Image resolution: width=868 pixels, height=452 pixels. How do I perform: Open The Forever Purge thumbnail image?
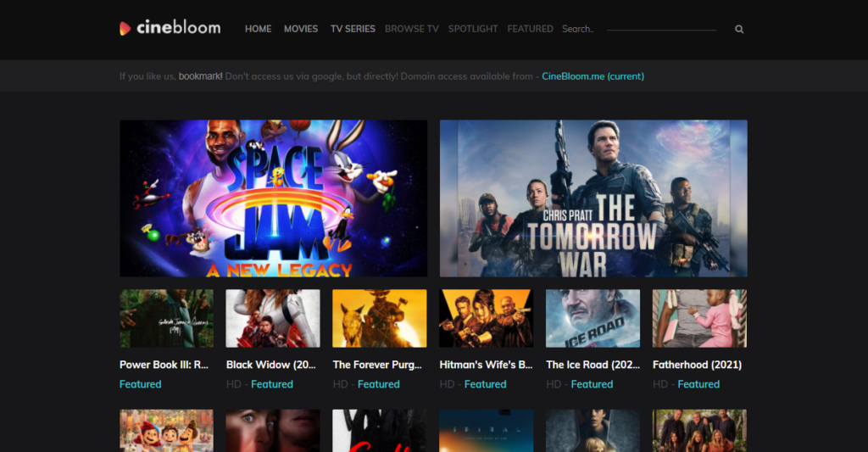pyautogui.click(x=380, y=319)
